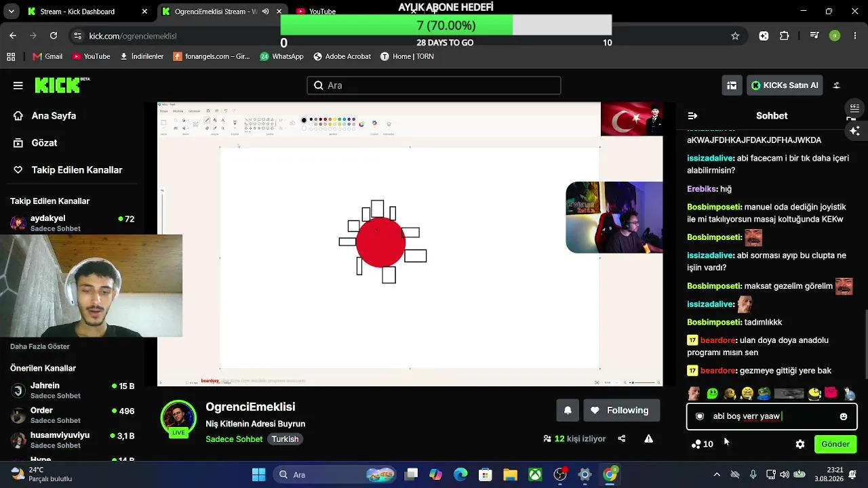Toggle the Following button
This screenshot has width=868, height=488.
click(x=621, y=410)
